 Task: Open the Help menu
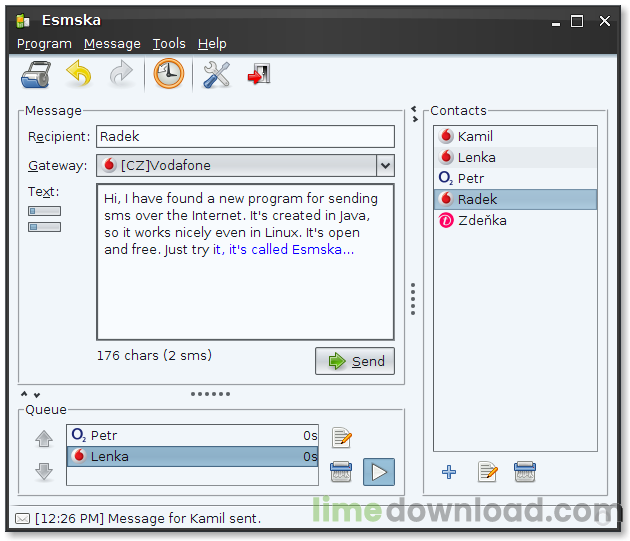[x=212, y=43]
